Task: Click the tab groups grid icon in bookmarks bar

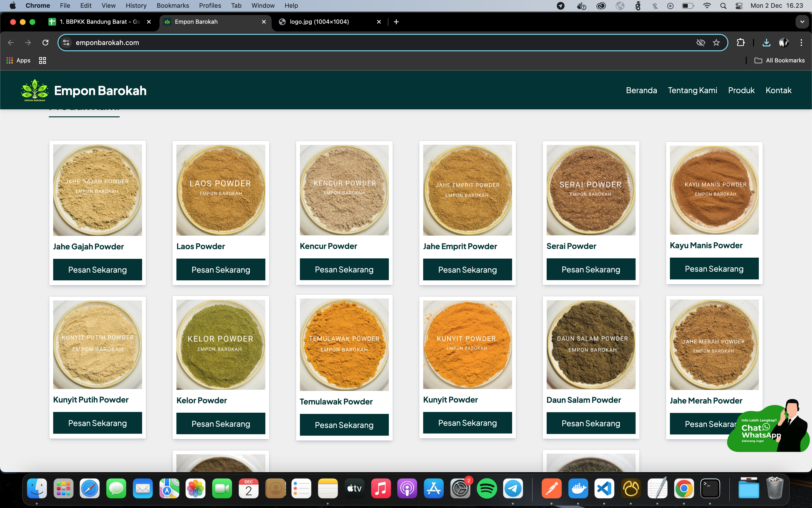Action: (42, 60)
